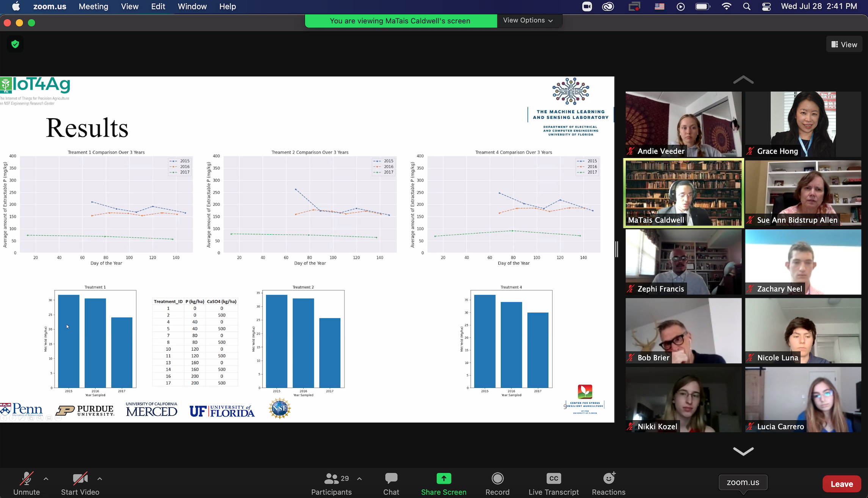Open Wi-Fi menu

point(726,6)
